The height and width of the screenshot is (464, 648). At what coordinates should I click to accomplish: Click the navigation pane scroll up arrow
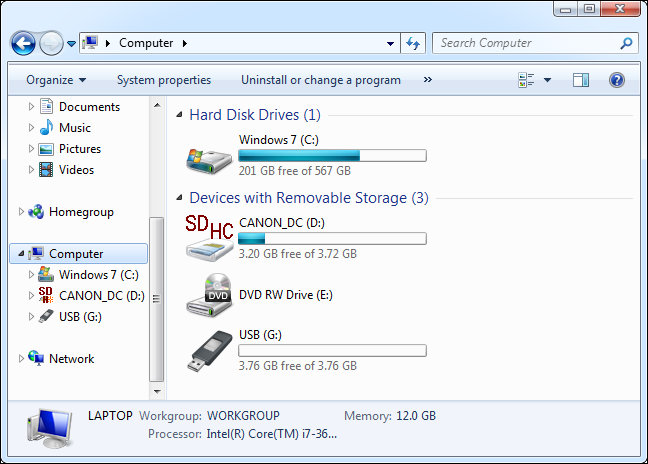point(157,105)
